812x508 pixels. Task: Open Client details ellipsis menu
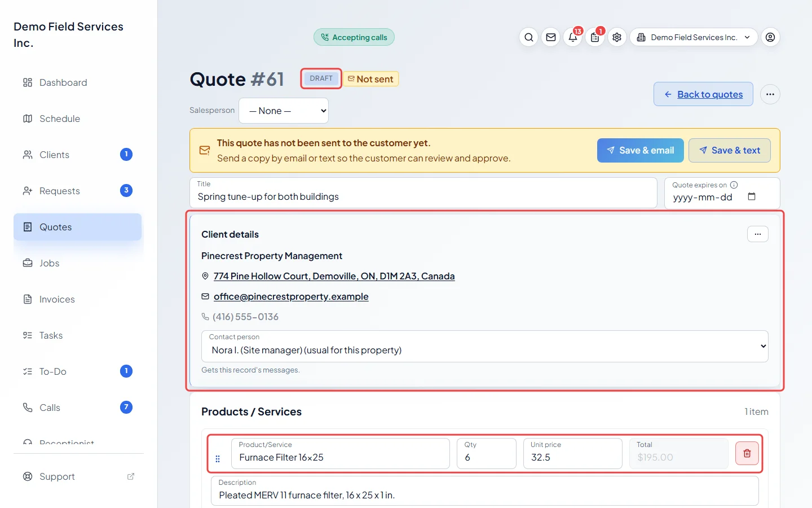click(x=758, y=234)
